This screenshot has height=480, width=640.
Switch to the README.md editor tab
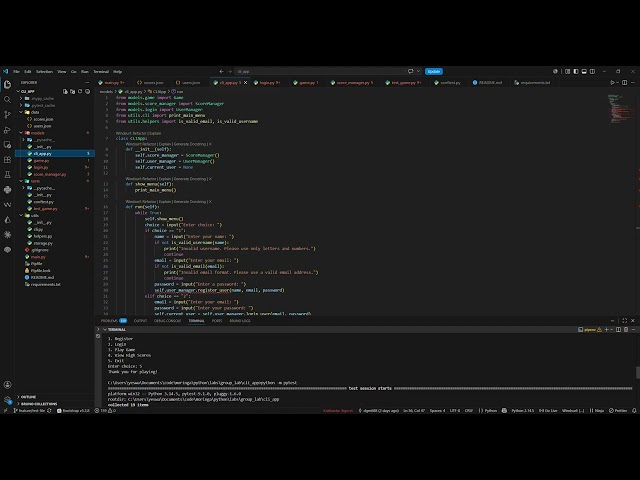(487, 82)
